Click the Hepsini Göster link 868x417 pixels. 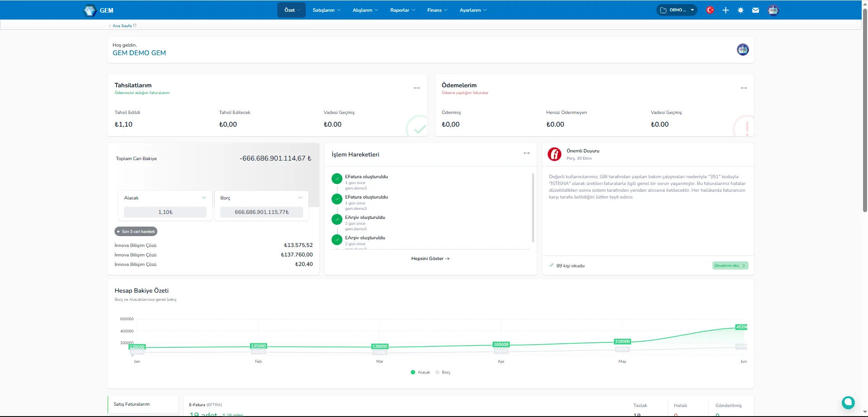430,258
